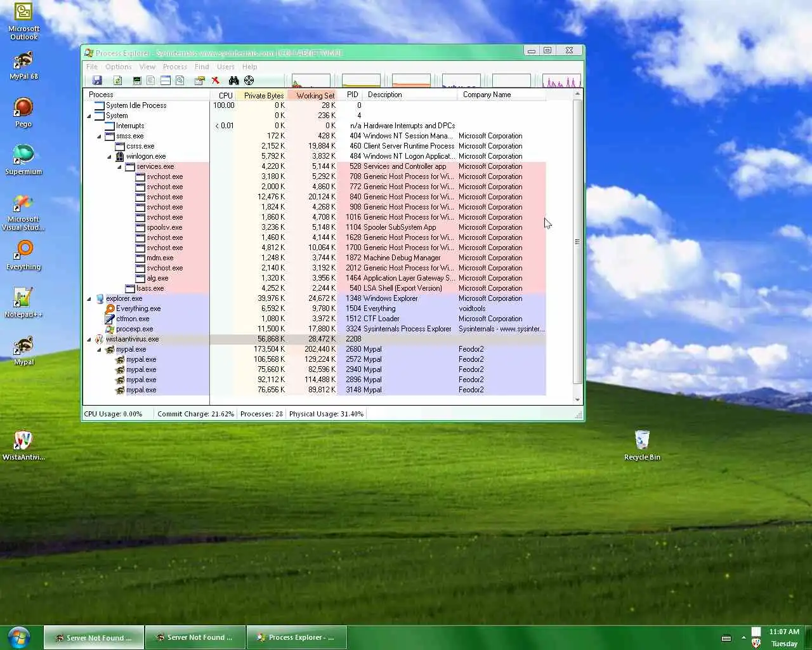
Task: Collapse the System tree node
Action: (89, 116)
